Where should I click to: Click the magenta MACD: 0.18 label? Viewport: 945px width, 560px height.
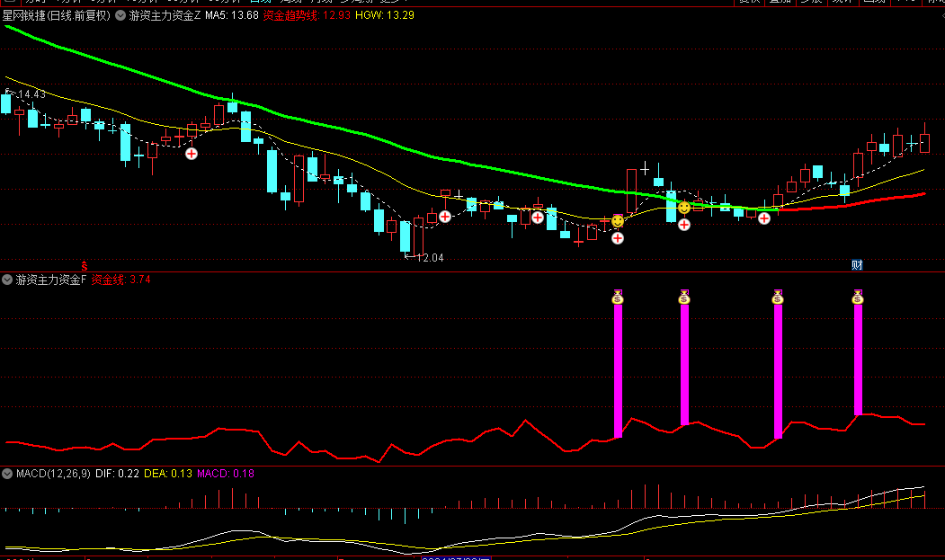(226, 474)
